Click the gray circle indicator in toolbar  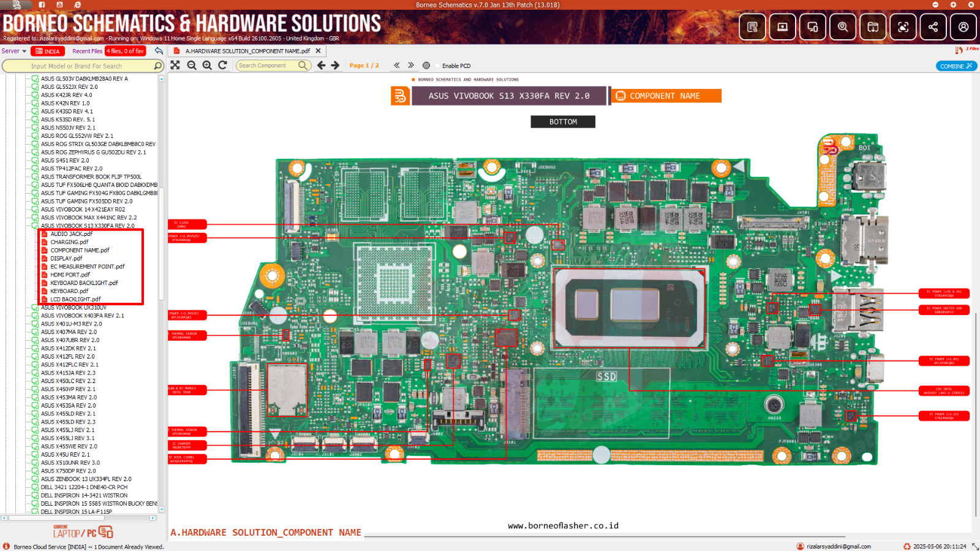point(426,66)
